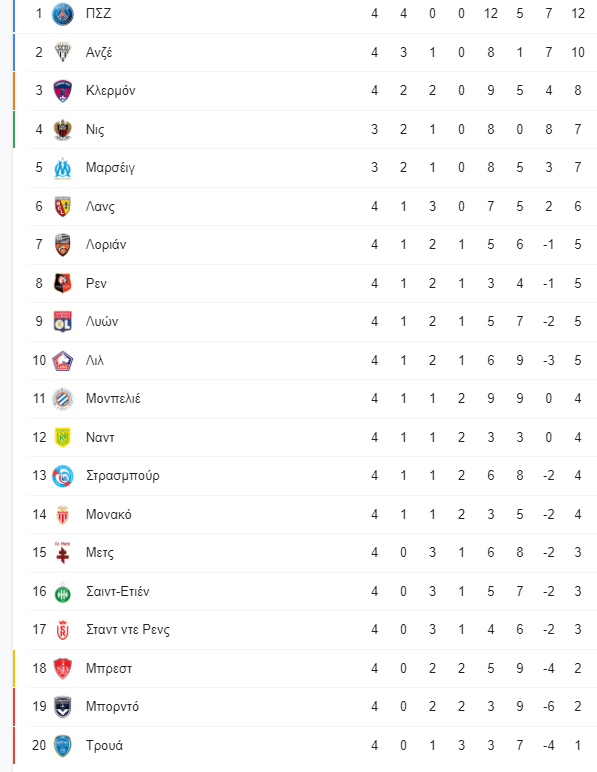Click the Ρεν team name
Screen dimensions: 597x772
tap(96, 283)
